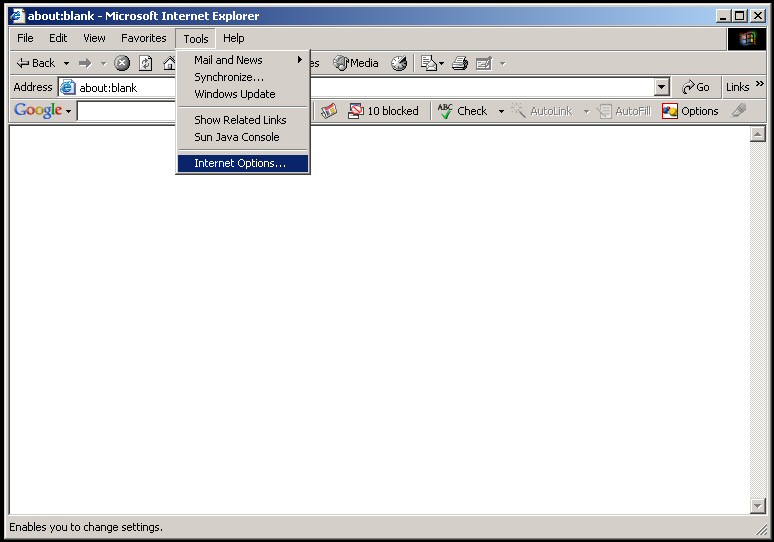Run spell Check from Google toolbar
Screen dimensions: 774x542
[463, 111]
